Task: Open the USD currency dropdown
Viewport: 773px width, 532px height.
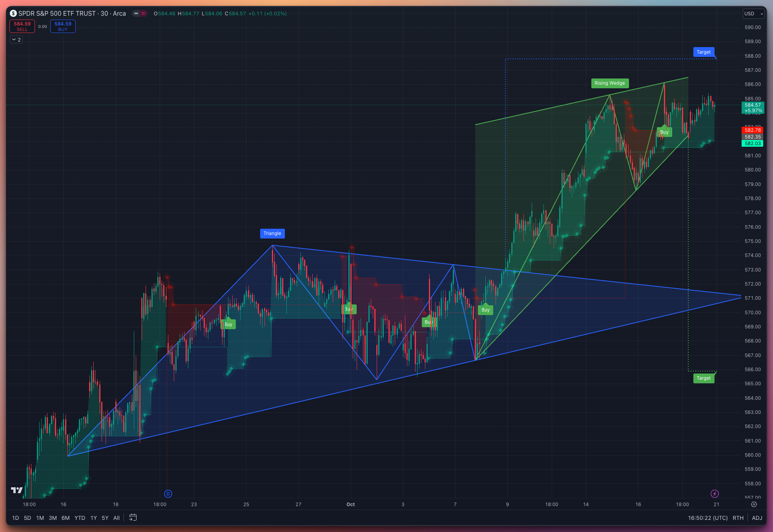Action: pyautogui.click(x=753, y=13)
